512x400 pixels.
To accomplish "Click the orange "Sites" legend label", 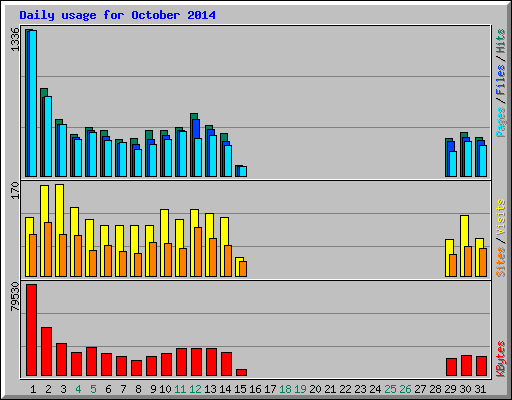I will (501, 262).
